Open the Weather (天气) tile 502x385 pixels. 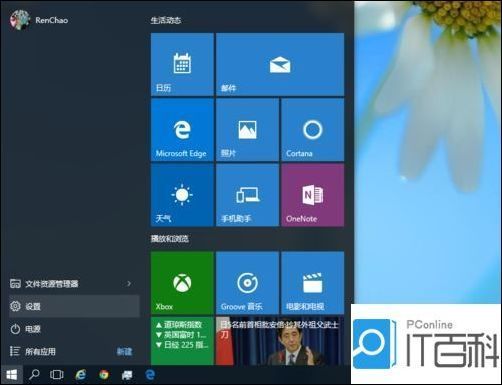[182, 195]
